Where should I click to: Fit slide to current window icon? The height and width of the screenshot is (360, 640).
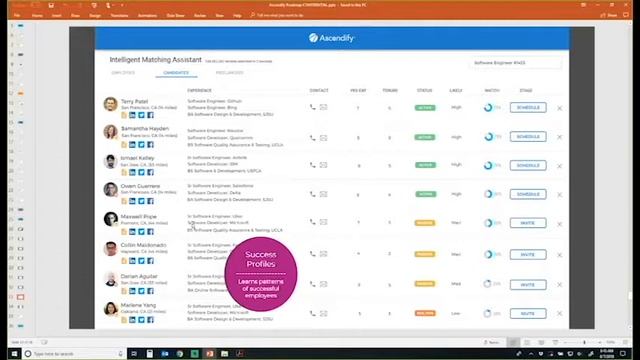point(625,342)
